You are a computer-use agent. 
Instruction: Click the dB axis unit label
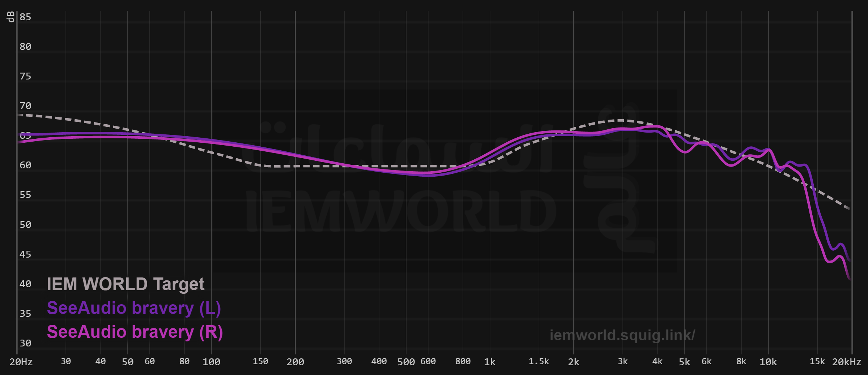[10, 17]
